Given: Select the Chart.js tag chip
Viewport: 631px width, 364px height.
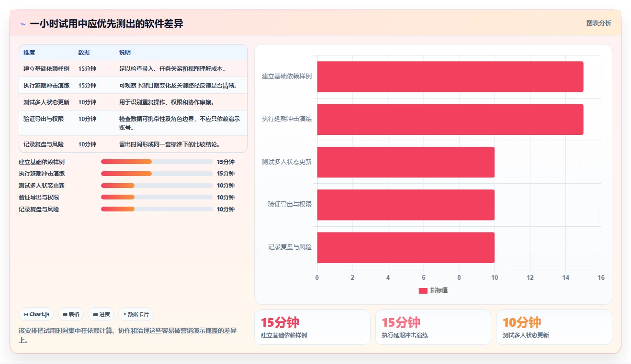Looking at the screenshot, I should [36, 314].
